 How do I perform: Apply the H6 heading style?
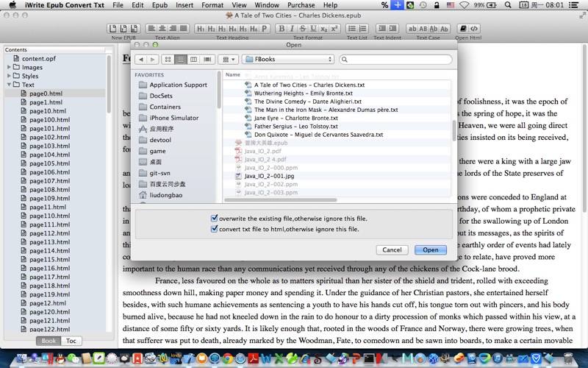click(x=254, y=29)
